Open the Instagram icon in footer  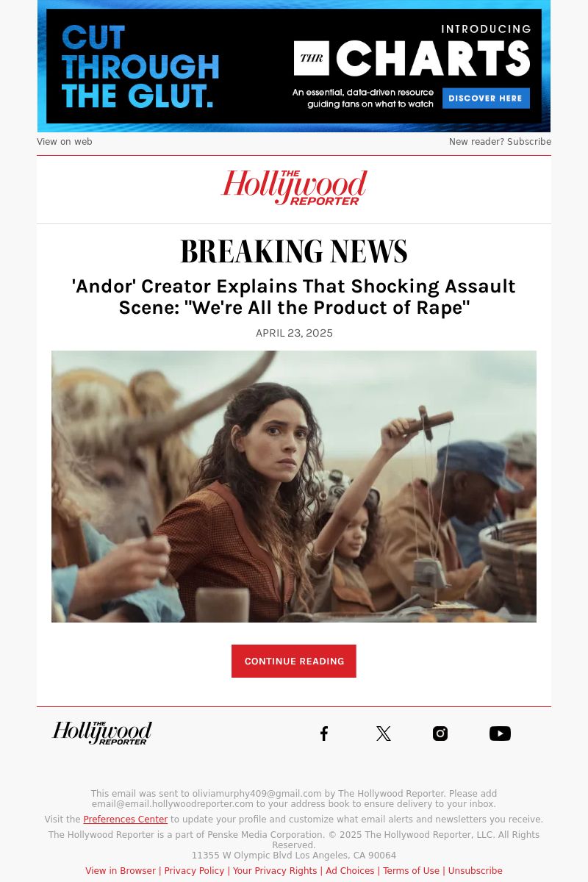[440, 734]
